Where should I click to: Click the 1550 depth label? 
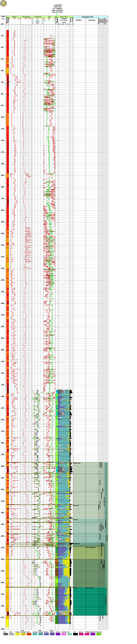tap(2, 175)
